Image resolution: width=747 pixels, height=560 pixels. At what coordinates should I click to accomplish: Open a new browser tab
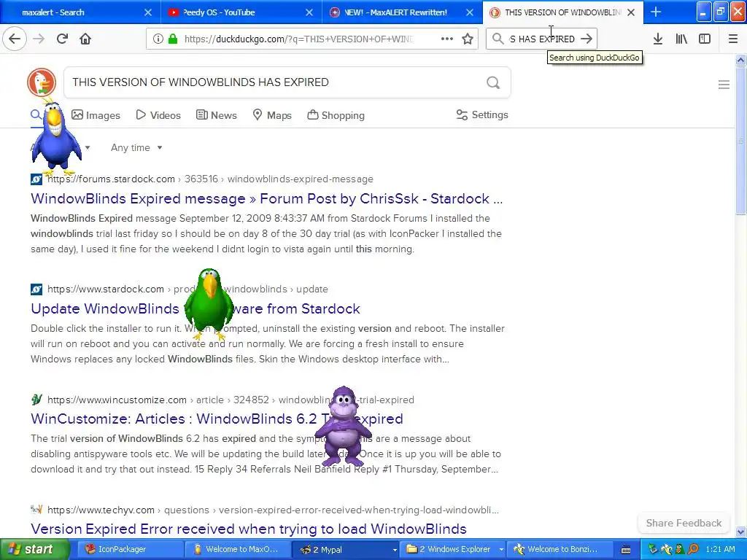[656, 12]
